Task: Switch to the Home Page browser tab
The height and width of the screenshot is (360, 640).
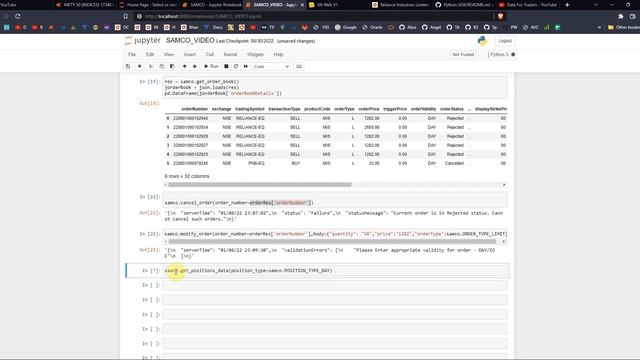Action: [147, 5]
